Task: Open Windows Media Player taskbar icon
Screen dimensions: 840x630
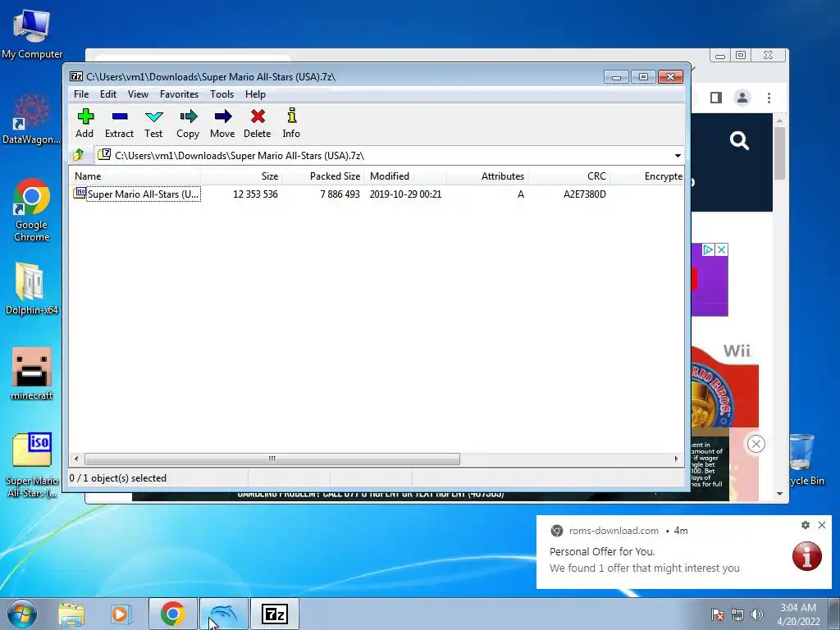Action: point(121,614)
